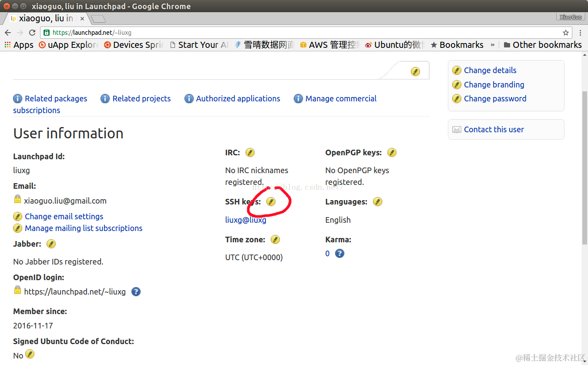Open 雪晴数据网 bookmark
Viewport: 588px width, 365px height.
[265, 45]
